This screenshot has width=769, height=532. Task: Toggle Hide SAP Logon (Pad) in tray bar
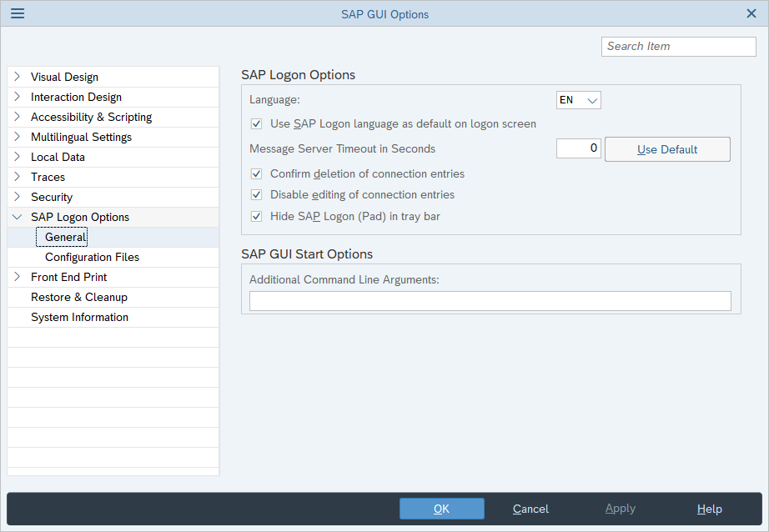[x=257, y=217]
